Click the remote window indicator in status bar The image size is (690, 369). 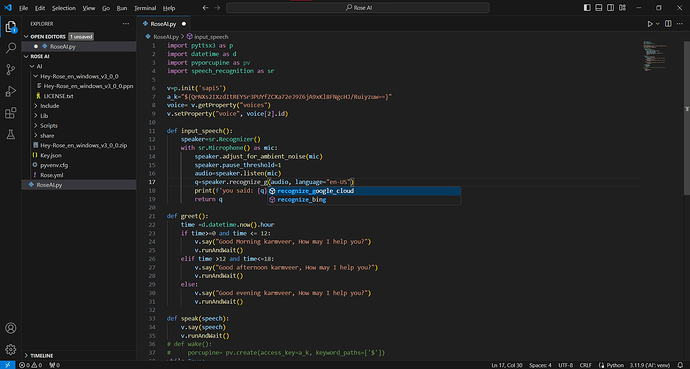[7, 365]
